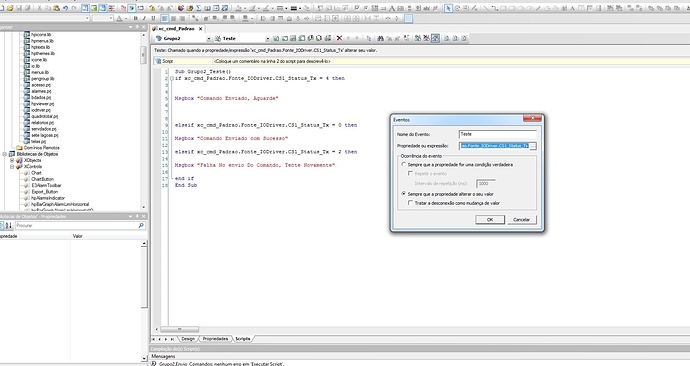The width and height of the screenshot is (690, 366).
Task: Select the xc_cmd_Padrao document tab
Action: tap(177, 29)
